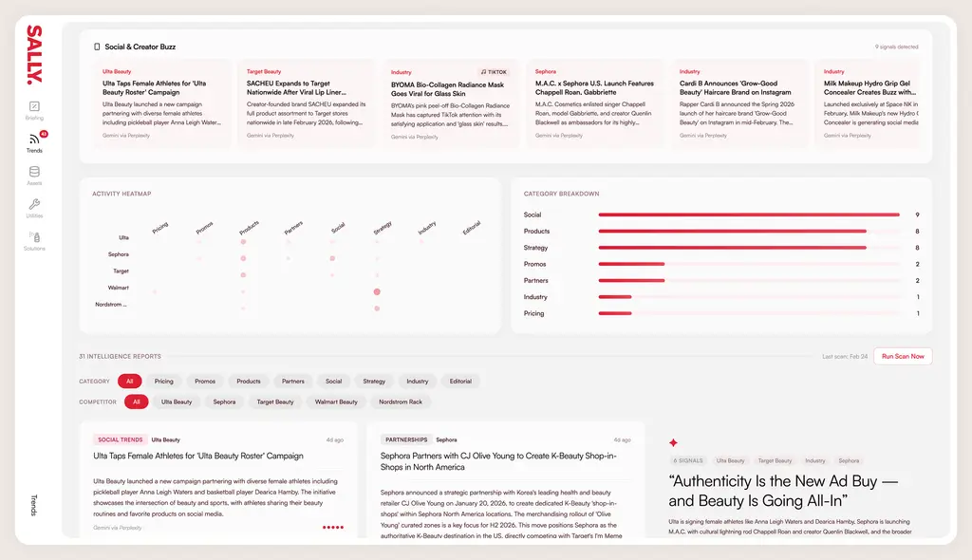Open SACHEU Expands to Target buzz card

(x=307, y=103)
